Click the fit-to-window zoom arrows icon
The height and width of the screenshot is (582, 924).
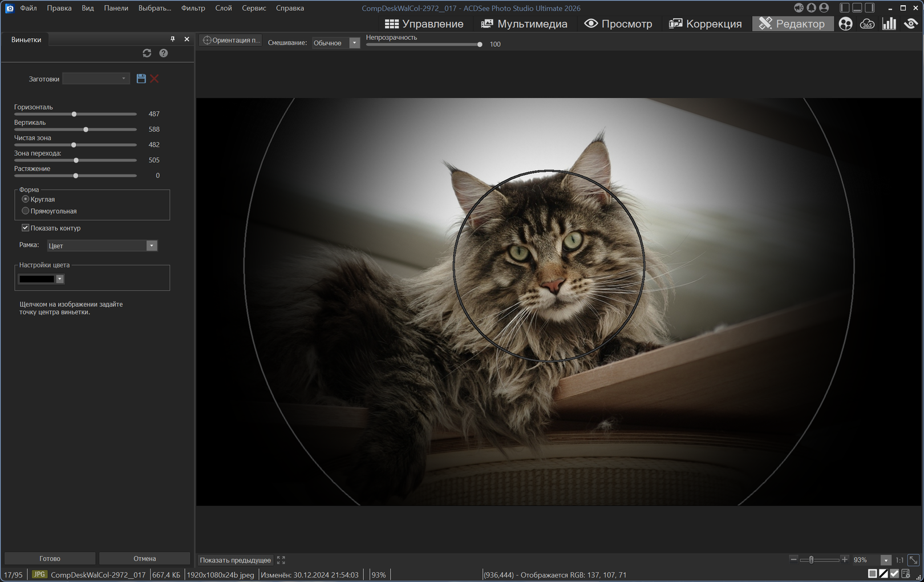(913, 560)
